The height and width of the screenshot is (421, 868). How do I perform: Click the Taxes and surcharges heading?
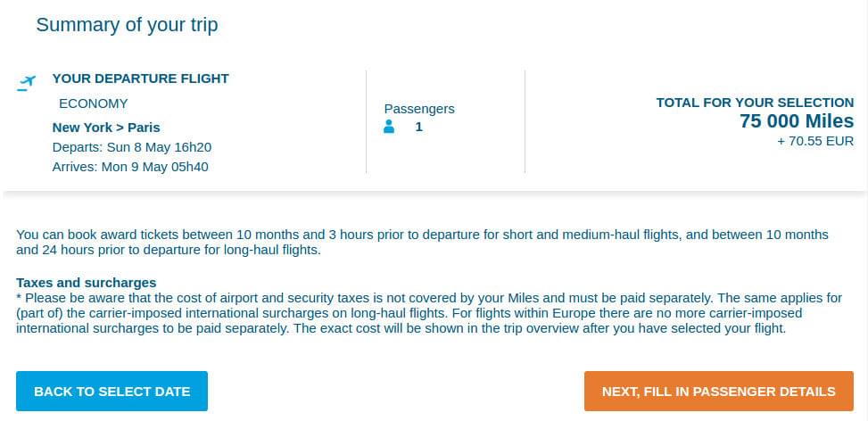point(87,283)
